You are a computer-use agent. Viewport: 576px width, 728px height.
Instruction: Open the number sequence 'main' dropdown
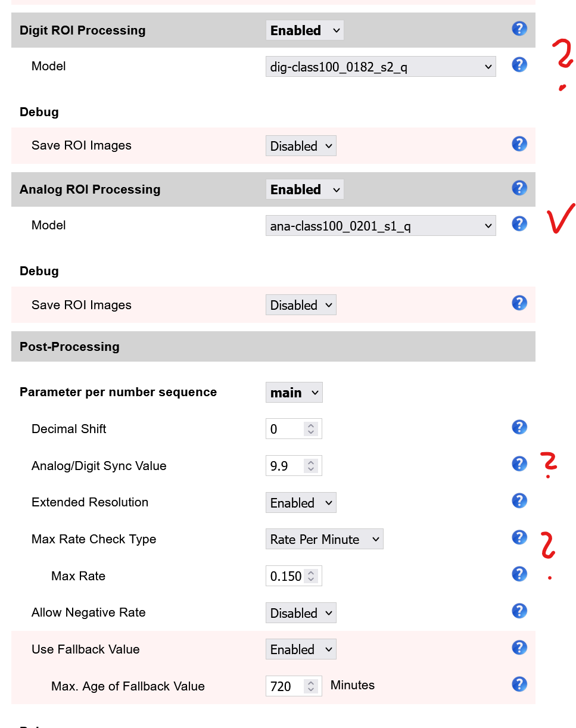click(x=294, y=393)
